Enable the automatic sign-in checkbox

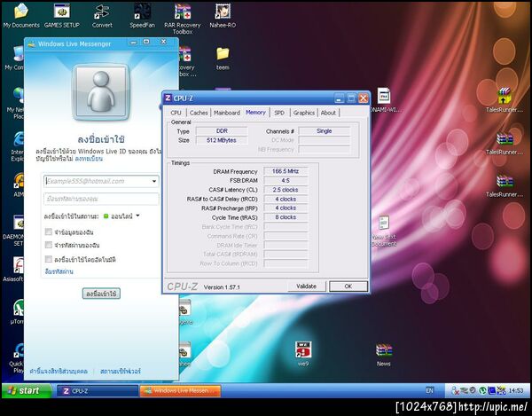[x=49, y=259]
